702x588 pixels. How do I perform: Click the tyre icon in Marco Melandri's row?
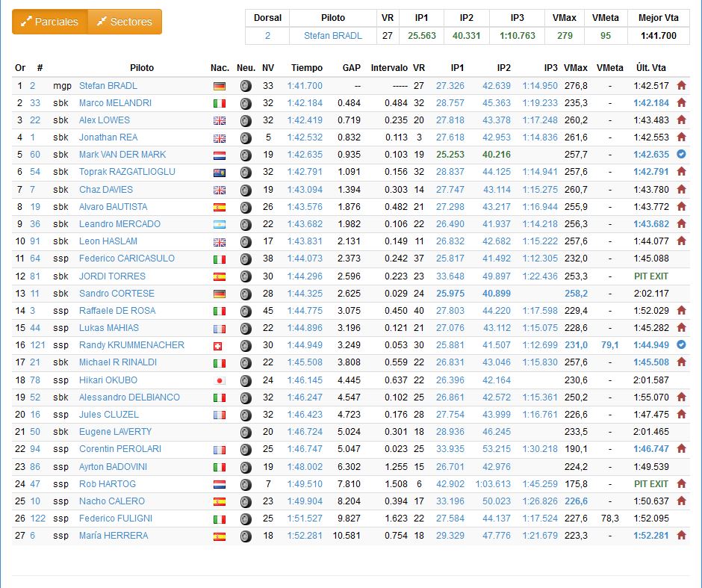(x=246, y=103)
